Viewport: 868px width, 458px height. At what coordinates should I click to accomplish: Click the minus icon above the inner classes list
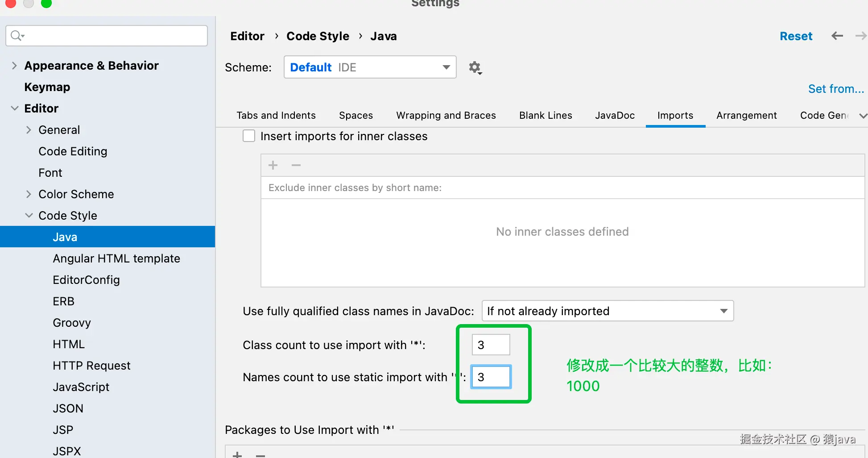(296, 165)
